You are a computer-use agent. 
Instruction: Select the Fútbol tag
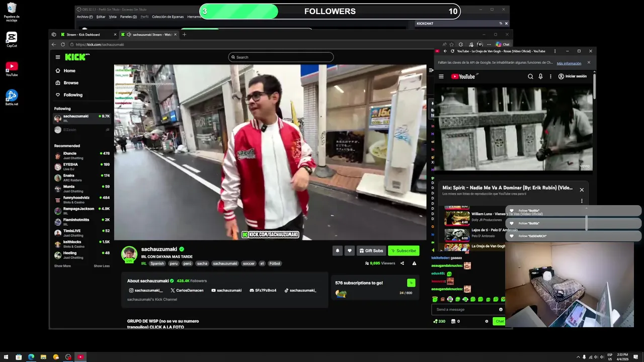click(275, 263)
